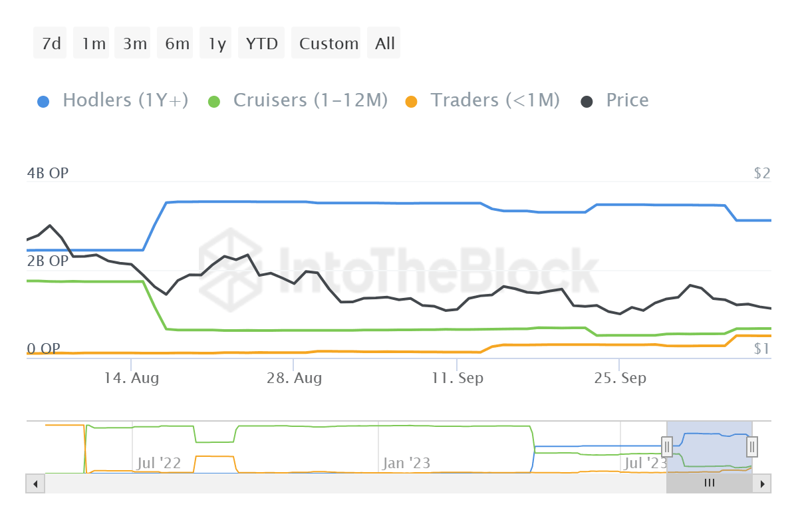Show All historical data
The width and height of the screenshot is (798, 532).
click(384, 44)
